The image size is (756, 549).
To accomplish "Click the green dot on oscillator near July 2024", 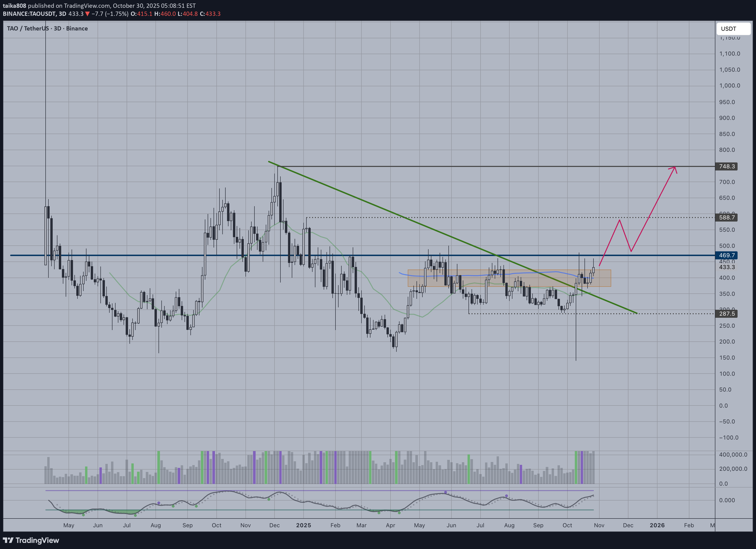I will [x=135, y=515].
